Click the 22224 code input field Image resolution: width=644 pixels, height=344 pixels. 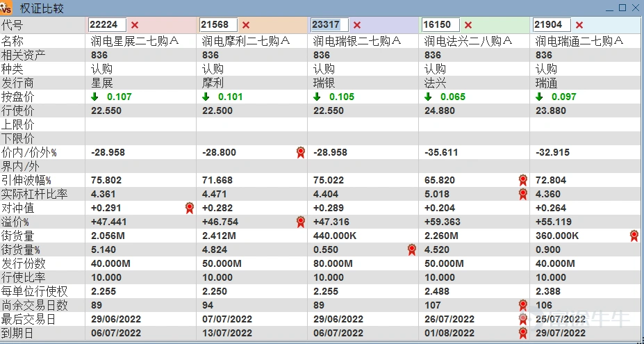107,24
